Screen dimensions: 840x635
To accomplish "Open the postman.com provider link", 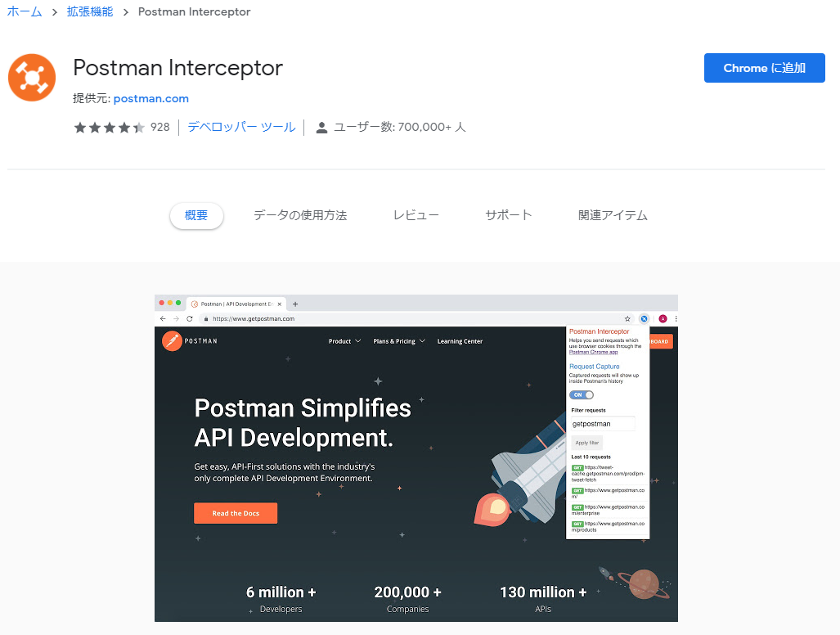I will tap(151, 98).
